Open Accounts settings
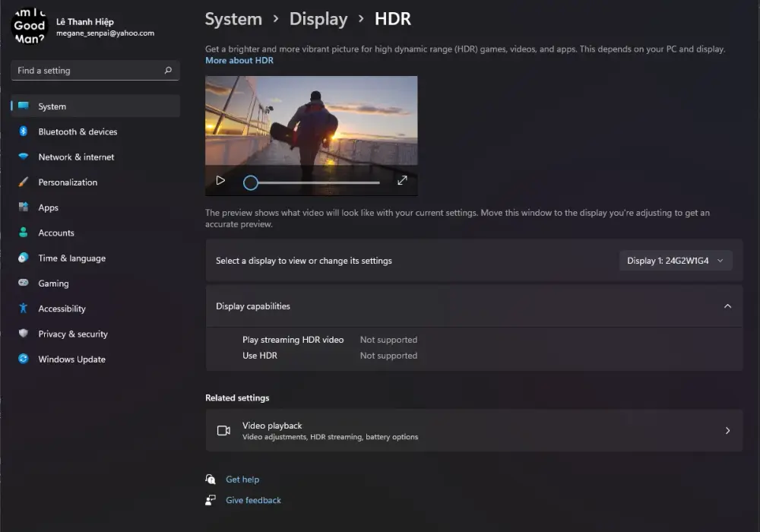The width and height of the screenshot is (760, 532). (x=95, y=233)
